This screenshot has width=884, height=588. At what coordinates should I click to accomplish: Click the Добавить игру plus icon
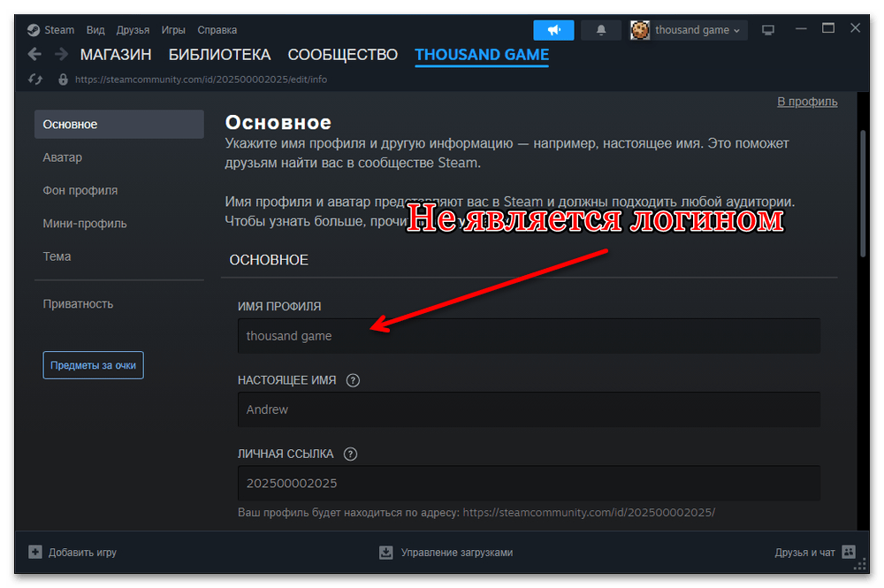pos(35,552)
